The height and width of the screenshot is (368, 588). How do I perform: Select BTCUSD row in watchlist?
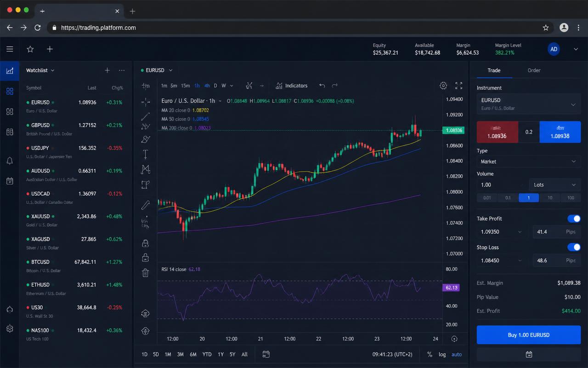click(x=75, y=265)
